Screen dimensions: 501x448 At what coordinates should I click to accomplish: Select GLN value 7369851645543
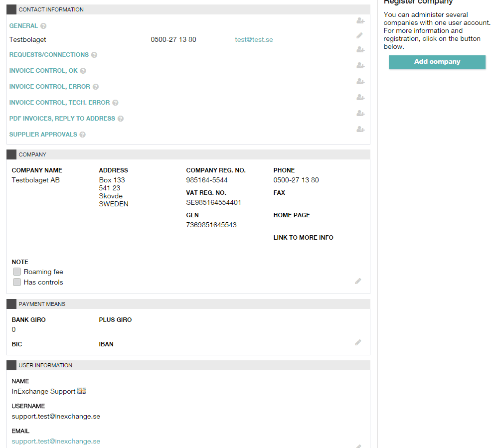[211, 225]
